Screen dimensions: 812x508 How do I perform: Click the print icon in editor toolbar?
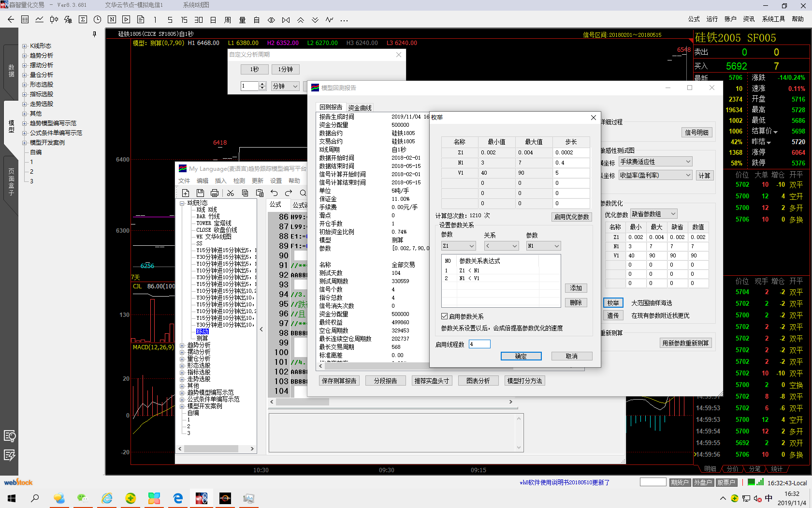[x=215, y=193]
